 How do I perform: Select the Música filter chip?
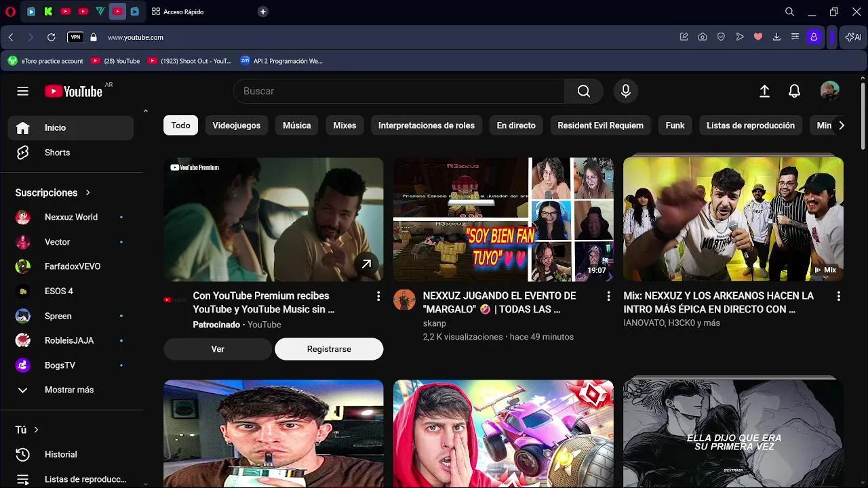tap(297, 125)
